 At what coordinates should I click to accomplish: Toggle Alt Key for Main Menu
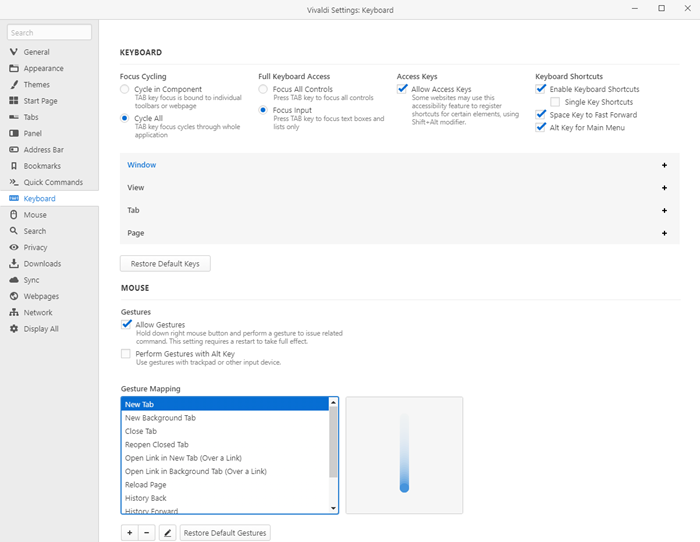pyautogui.click(x=541, y=127)
